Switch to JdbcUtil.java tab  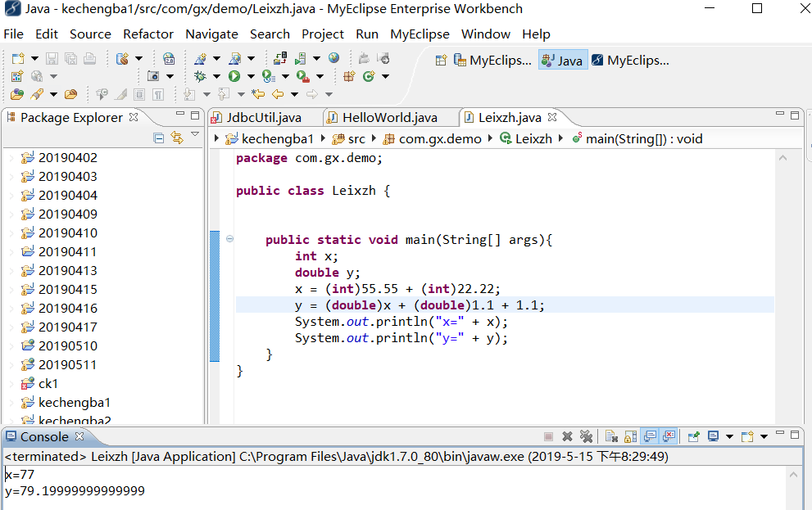[264, 118]
